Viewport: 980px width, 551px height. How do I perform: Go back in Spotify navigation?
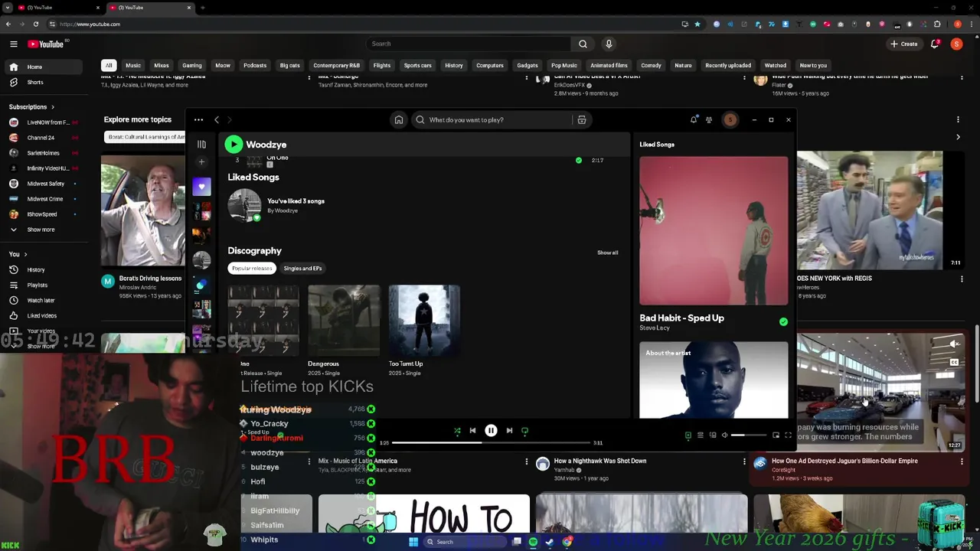click(x=217, y=120)
